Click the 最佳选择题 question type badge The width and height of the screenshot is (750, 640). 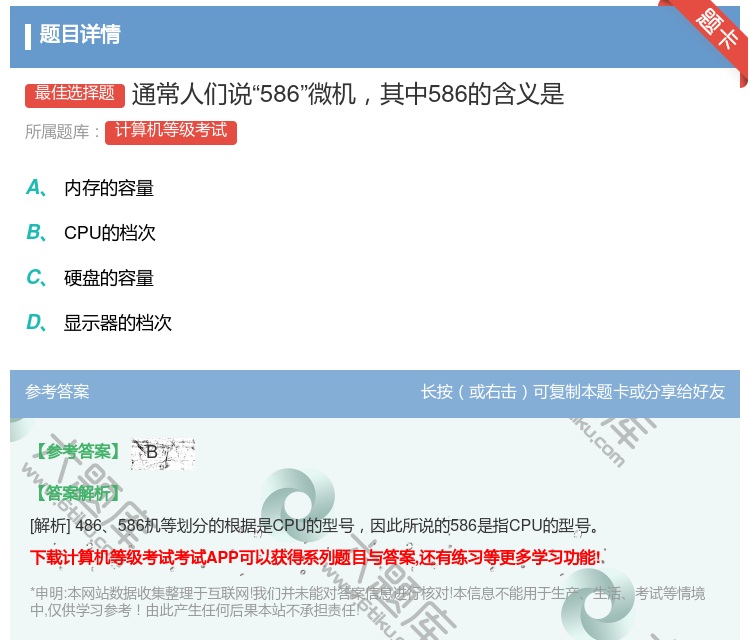click(75, 94)
